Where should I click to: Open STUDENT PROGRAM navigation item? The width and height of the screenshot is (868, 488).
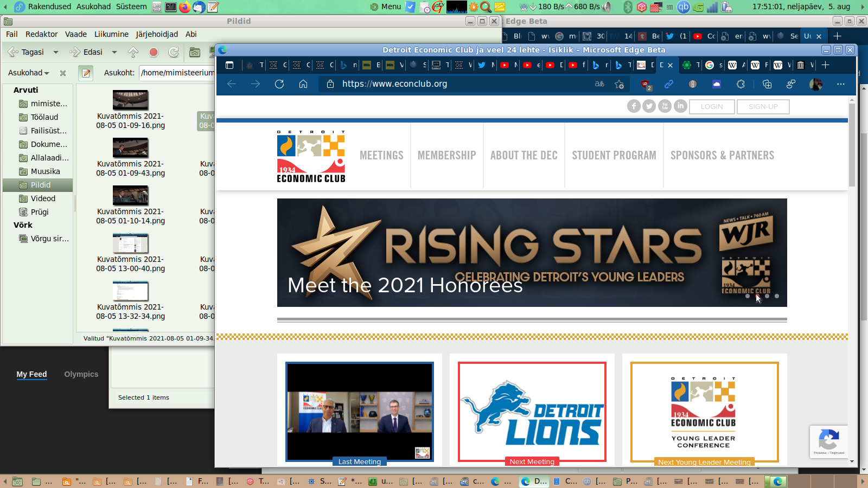[614, 156]
